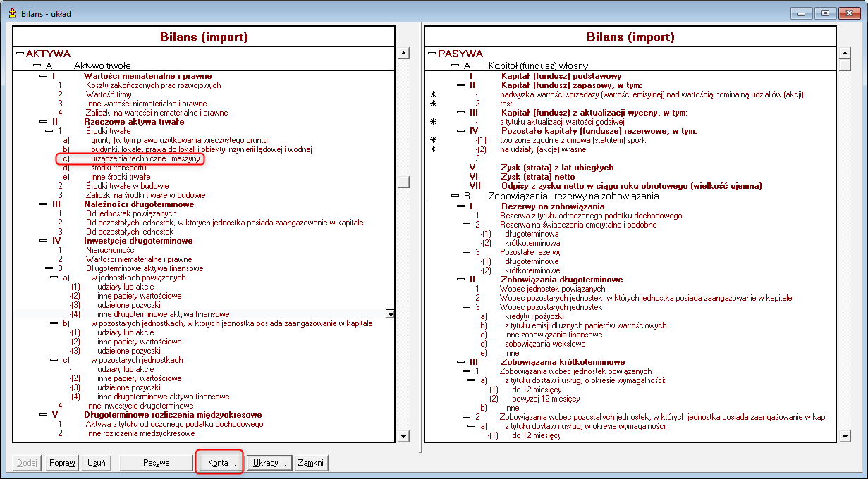This screenshot has width=868, height=479.
Task: Click right Bilans (import) header
Action: tap(630, 37)
